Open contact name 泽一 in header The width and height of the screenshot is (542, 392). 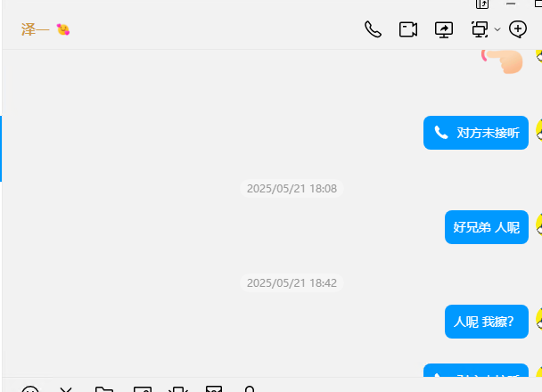click(36, 29)
